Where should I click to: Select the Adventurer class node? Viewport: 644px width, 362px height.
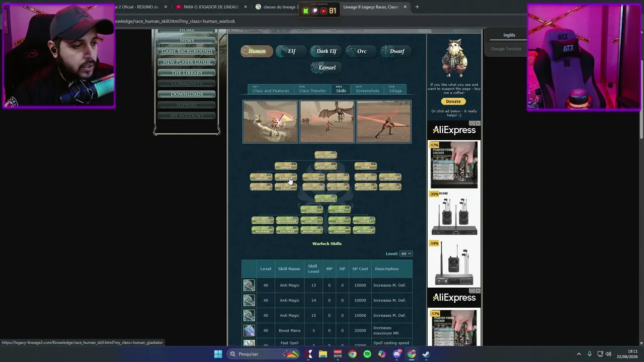click(365, 187)
